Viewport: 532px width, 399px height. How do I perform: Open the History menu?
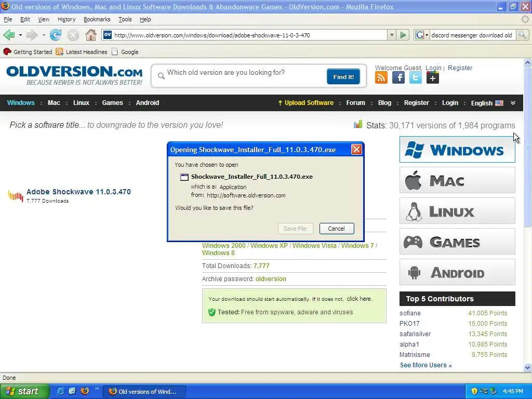[x=66, y=19]
